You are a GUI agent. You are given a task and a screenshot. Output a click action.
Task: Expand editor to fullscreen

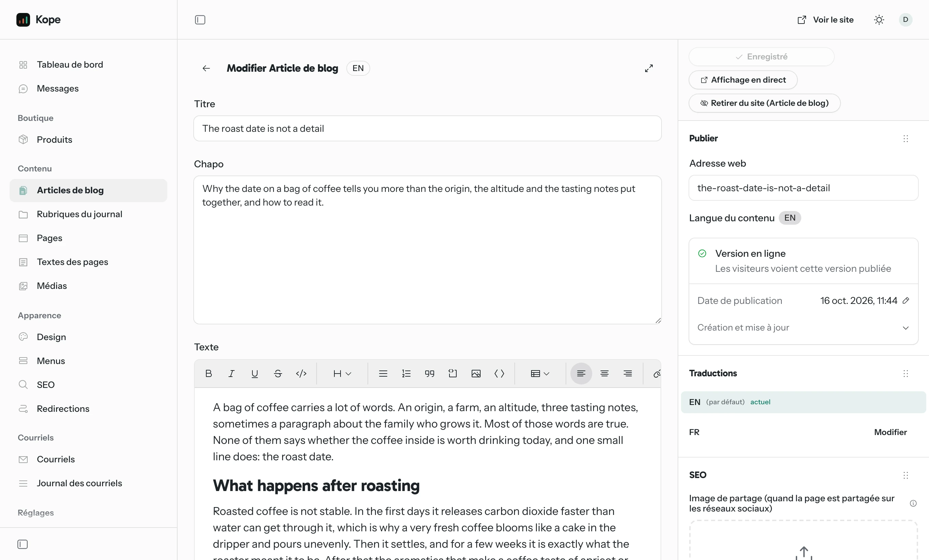649,68
